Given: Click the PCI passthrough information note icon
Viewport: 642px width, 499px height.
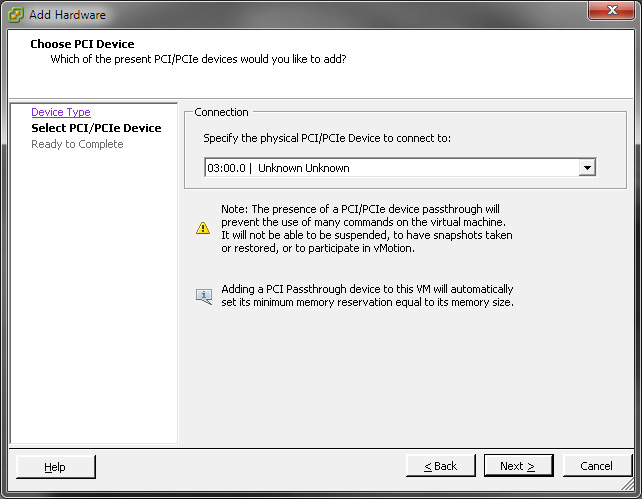Looking at the screenshot, I should click(204, 296).
